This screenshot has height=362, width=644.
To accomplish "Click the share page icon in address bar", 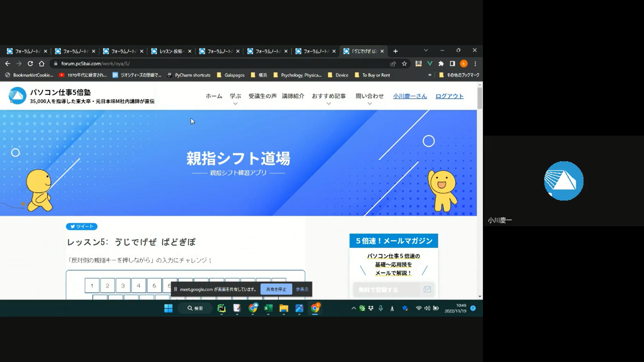I will (393, 64).
